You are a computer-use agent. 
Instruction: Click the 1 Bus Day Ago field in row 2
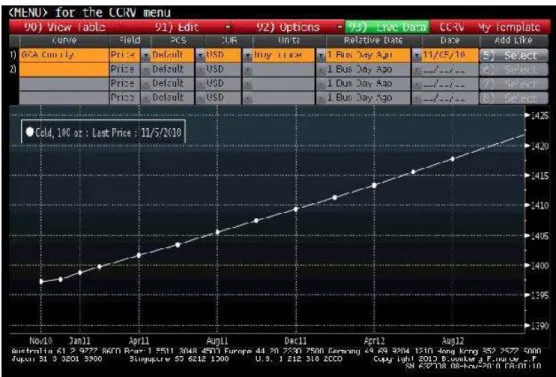368,70
